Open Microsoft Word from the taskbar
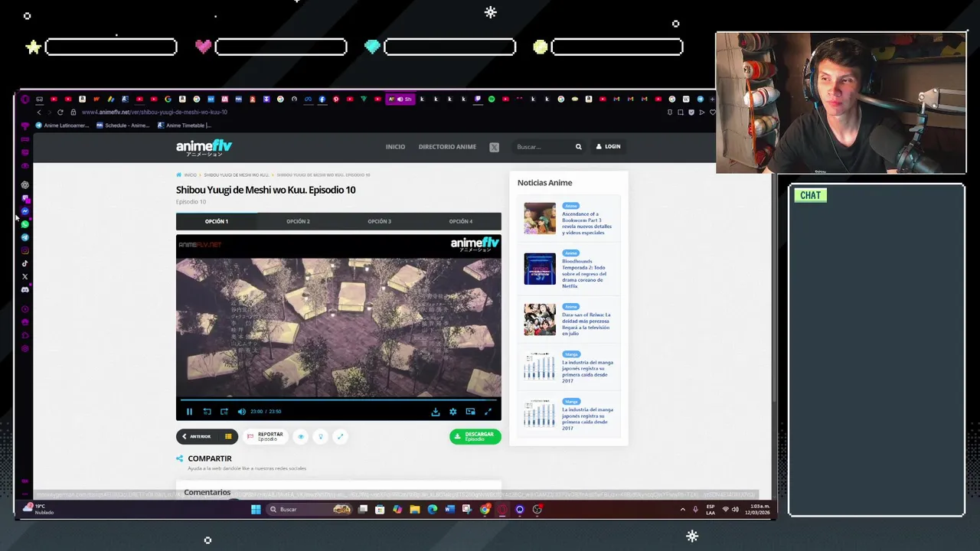 click(449, 510)
